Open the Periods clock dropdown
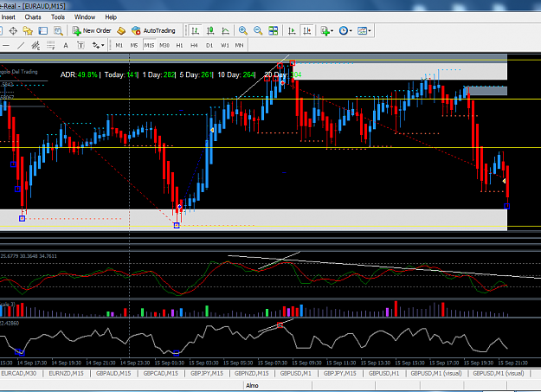 point(345,30)
